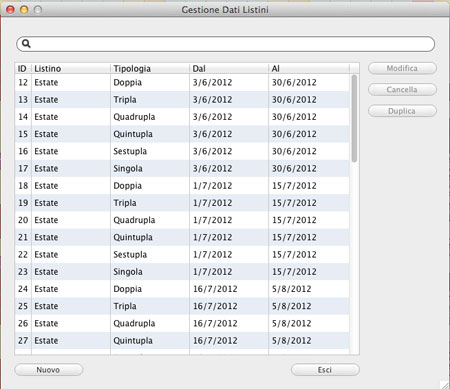The image size is (450, 389).
Task: Exit the dialog with Esci
Action: click(325, 370)
